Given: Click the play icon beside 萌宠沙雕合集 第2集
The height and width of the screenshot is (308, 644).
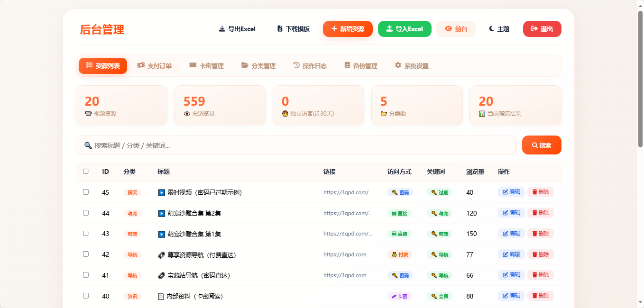Looking at the screenshot, I should point(162,214).
